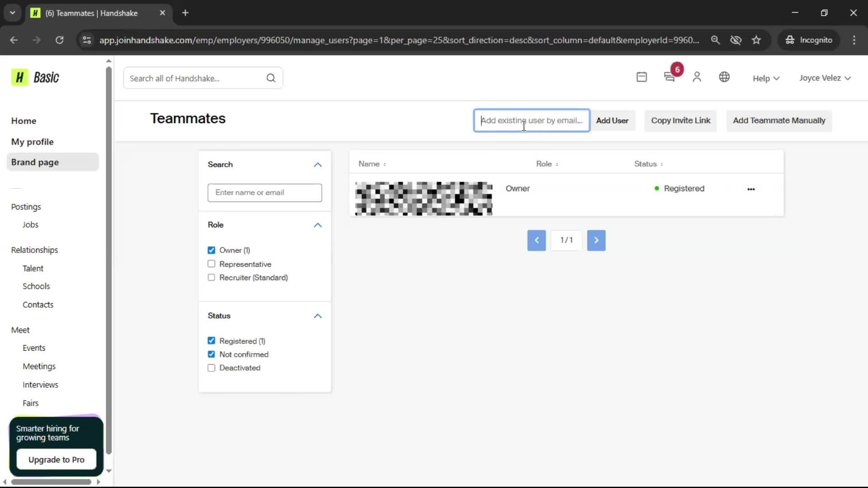Screen dimensions: 868x488
Task: Sort table by Role column
Action: 547,164
